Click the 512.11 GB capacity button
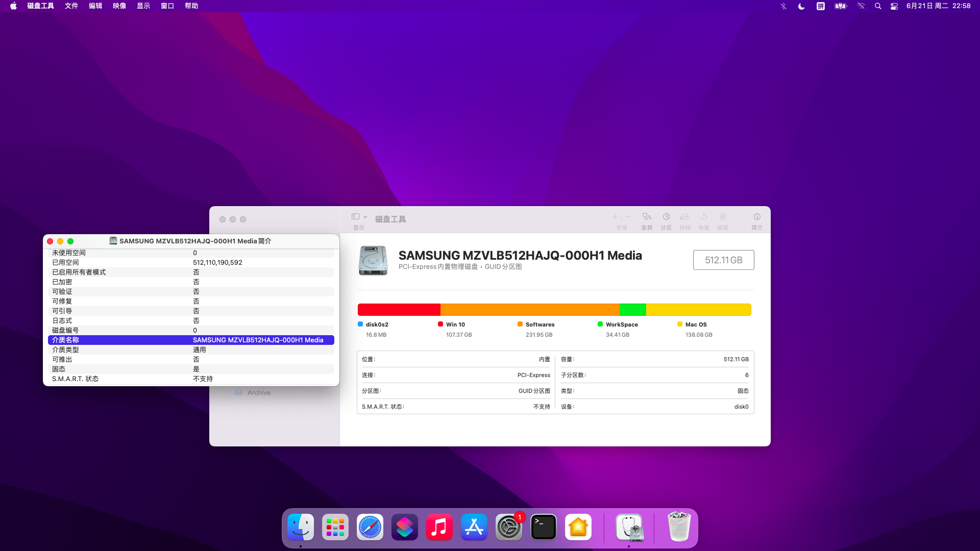This screenshot has width=980, height=551. point(723,260)
